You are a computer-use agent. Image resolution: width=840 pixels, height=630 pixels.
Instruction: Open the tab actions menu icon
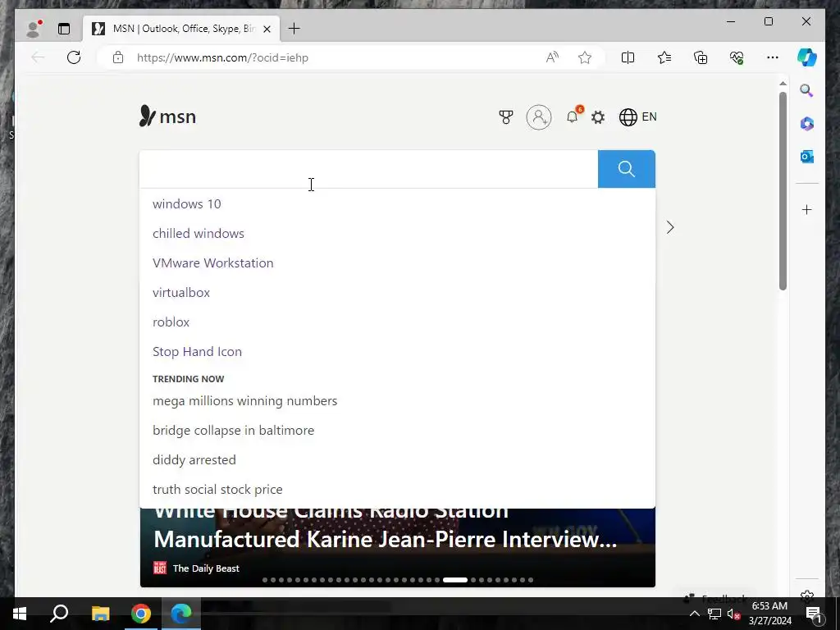pyautogui.click(x=64, y=29)
